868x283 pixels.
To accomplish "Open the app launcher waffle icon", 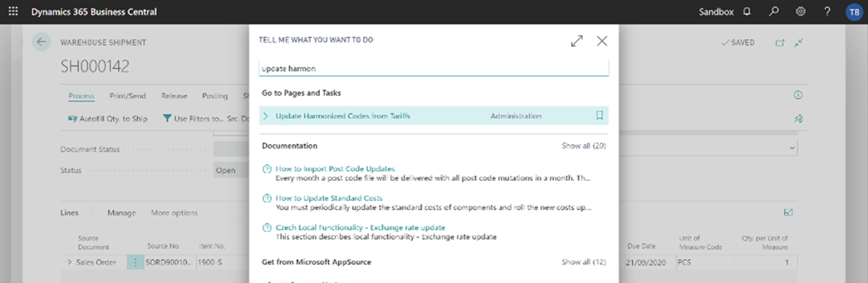I will (x=13, y=11).
